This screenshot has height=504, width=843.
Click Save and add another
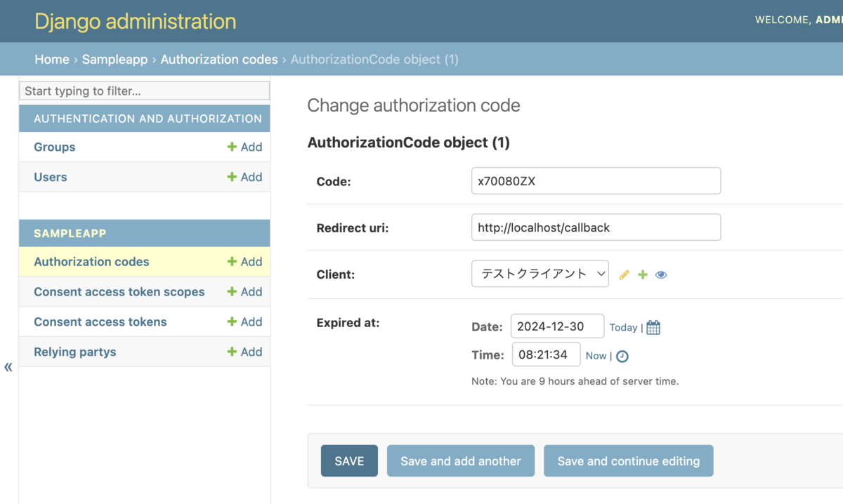point(461,461)
